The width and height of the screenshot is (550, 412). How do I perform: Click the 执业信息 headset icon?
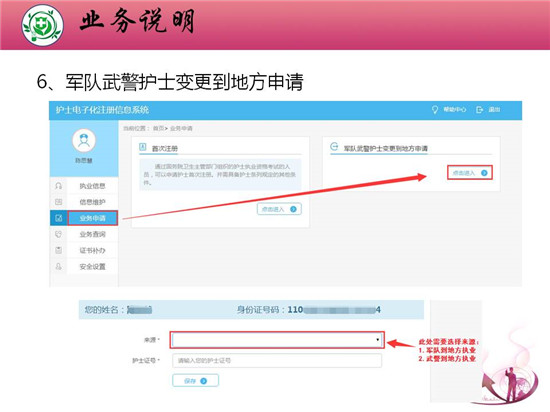[59, 186]
